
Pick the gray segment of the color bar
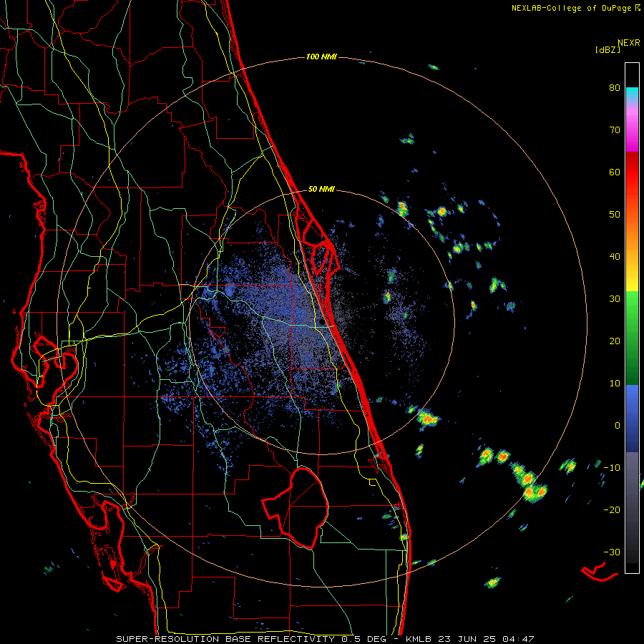tap(632, 507)
